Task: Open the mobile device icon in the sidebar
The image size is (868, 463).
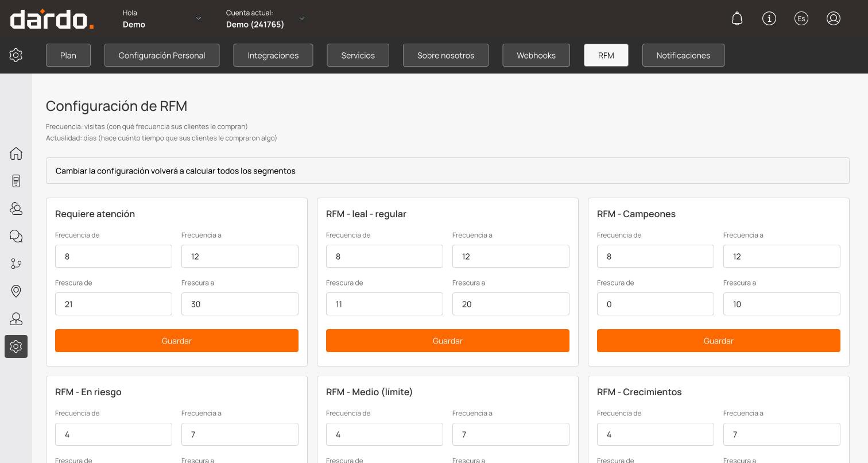Action: pos(16,181)
